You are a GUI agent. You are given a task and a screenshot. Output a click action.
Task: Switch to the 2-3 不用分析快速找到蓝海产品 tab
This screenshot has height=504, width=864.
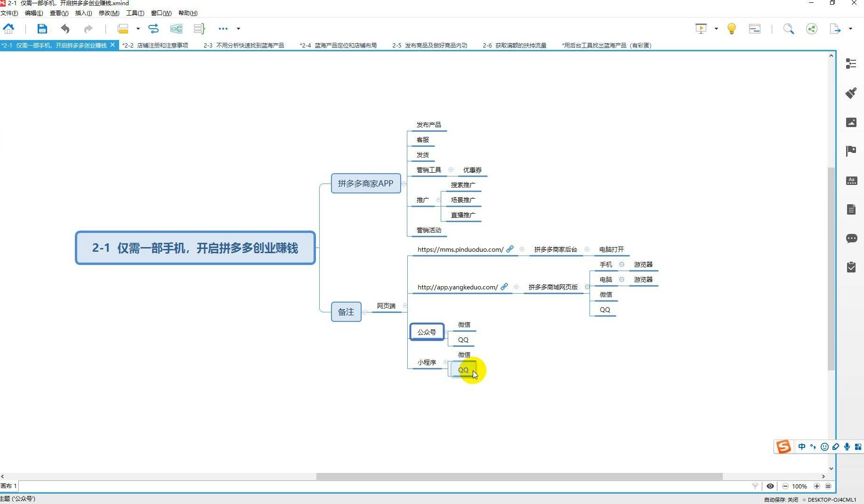pos(244,45)
